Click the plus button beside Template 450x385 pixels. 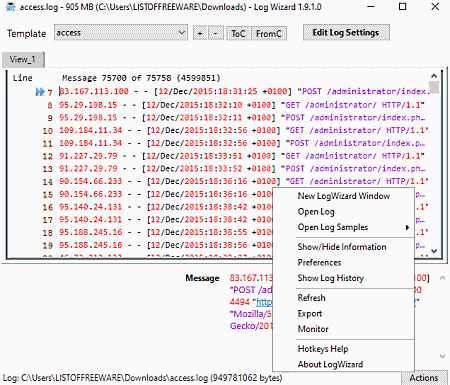200,33
